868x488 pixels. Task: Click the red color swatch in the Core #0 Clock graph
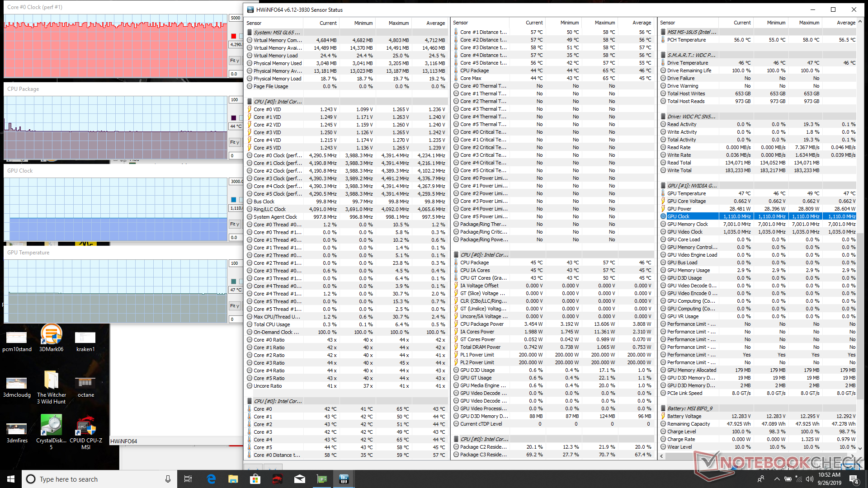(234, 36)
